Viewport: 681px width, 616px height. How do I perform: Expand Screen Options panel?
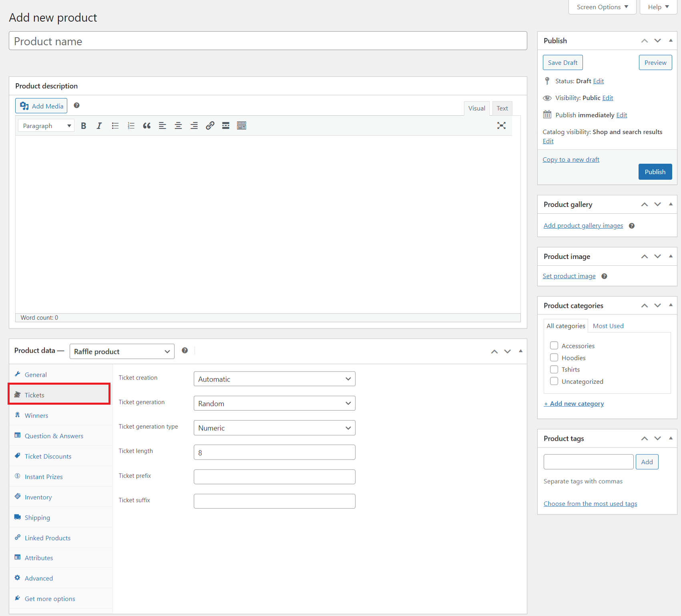[x=602, y=7]
